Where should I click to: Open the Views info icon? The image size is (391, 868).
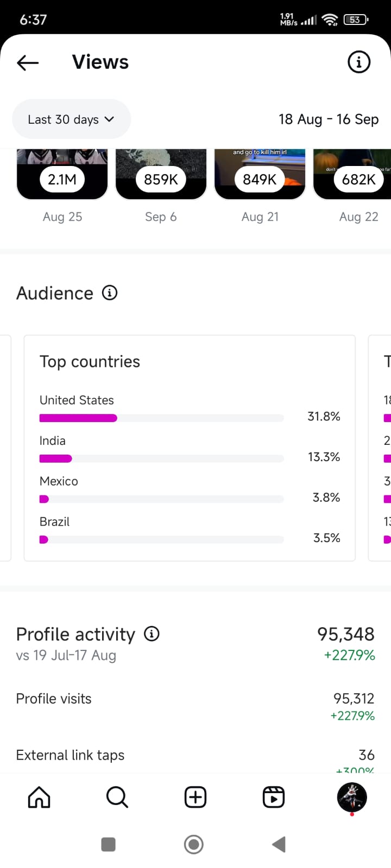[358, 62]
